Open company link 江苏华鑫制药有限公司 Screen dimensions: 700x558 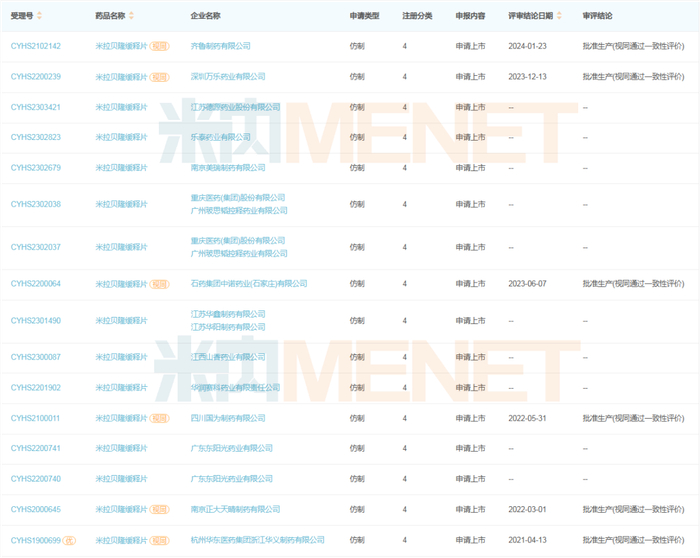click(x=228, y=314)
